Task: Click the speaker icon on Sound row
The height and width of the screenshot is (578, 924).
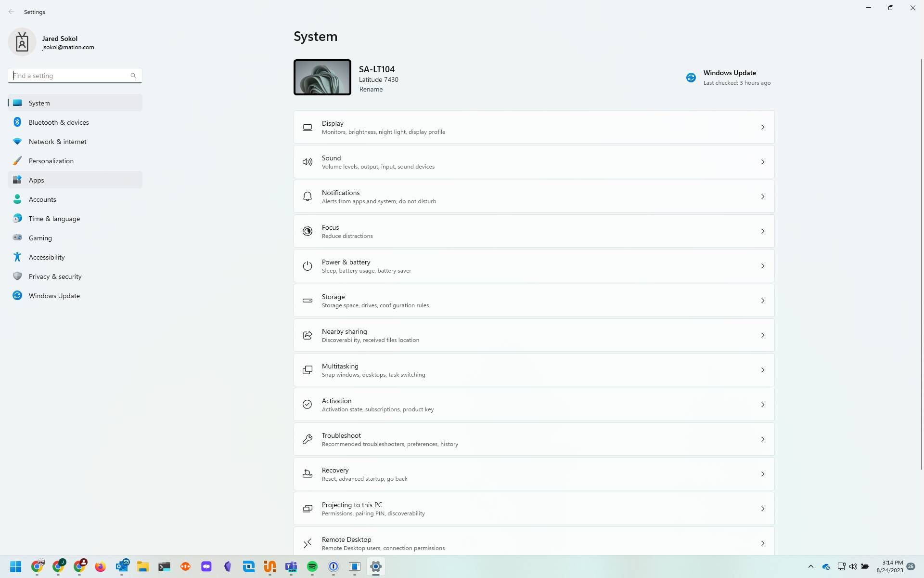Action: click(x=308, y=162)
